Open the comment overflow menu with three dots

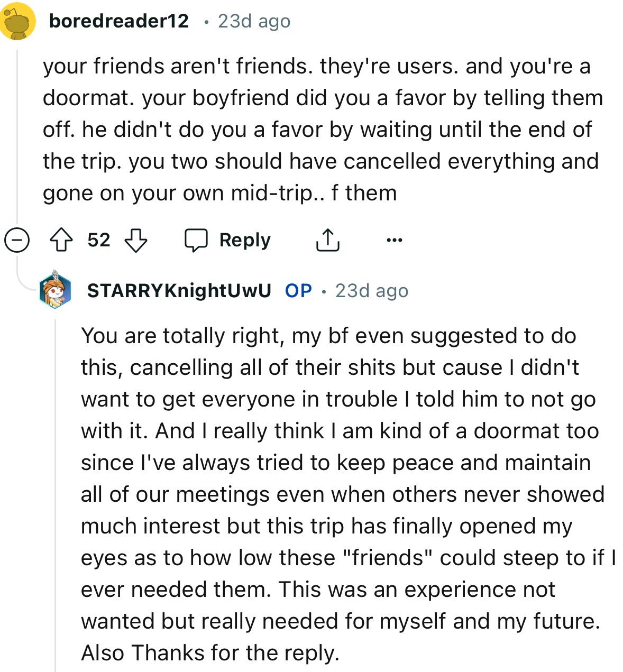(395, 240)
